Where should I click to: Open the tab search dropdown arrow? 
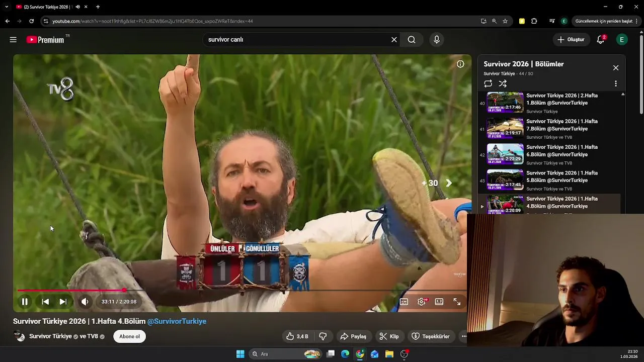click(x=7, y=7)
